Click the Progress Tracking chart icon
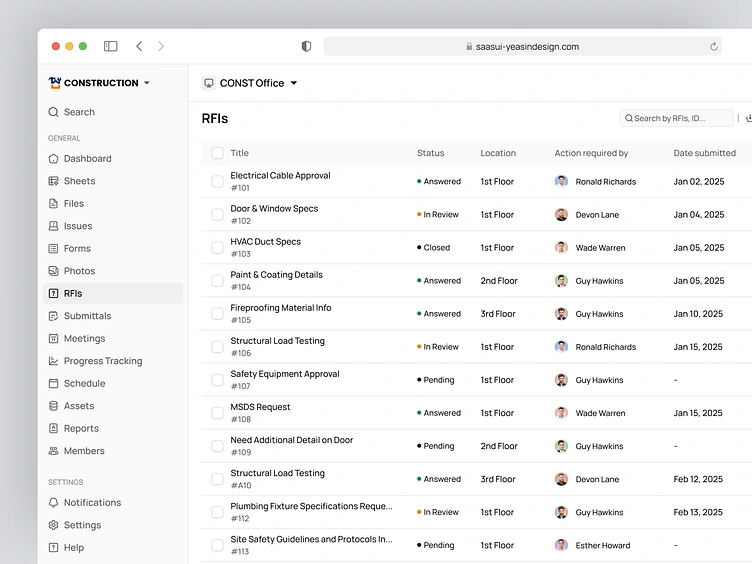The image size is (752, 564). pos(53,361)
